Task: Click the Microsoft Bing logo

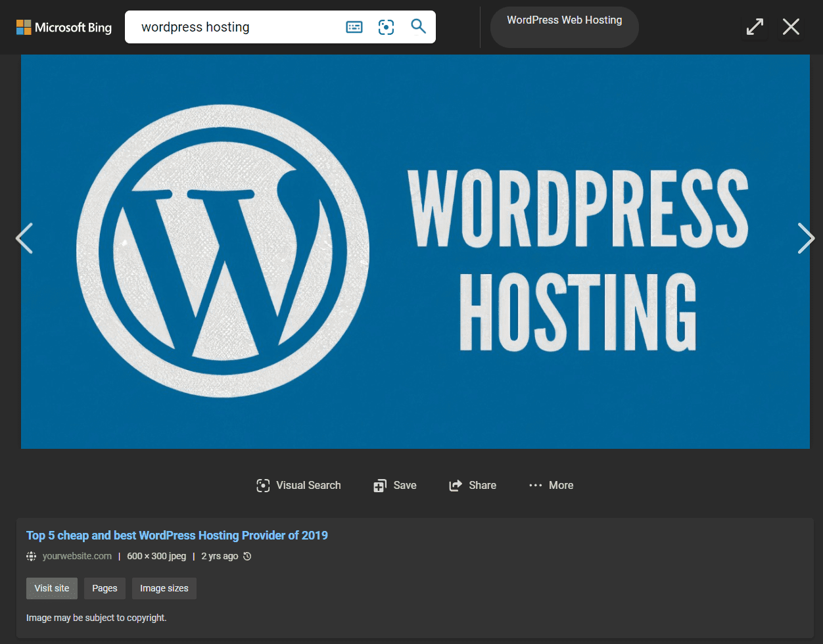Action: pyautogui.click(x=64, y=27)
